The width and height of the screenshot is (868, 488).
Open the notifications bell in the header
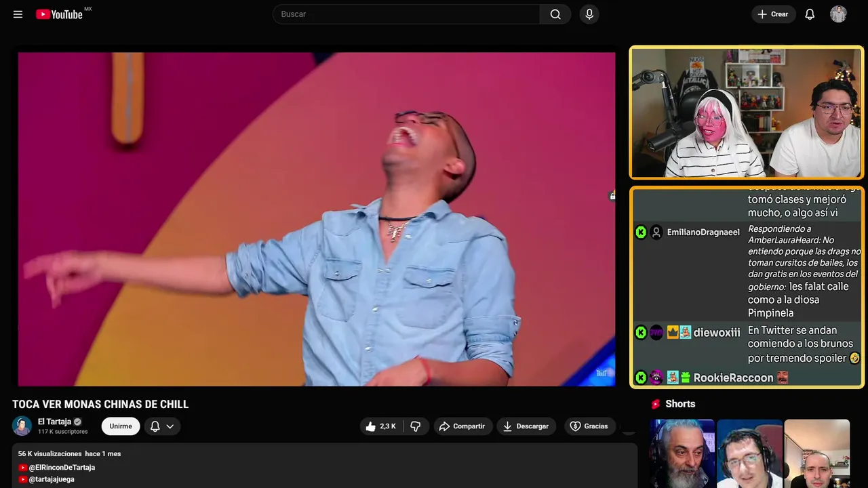(810, 14)
